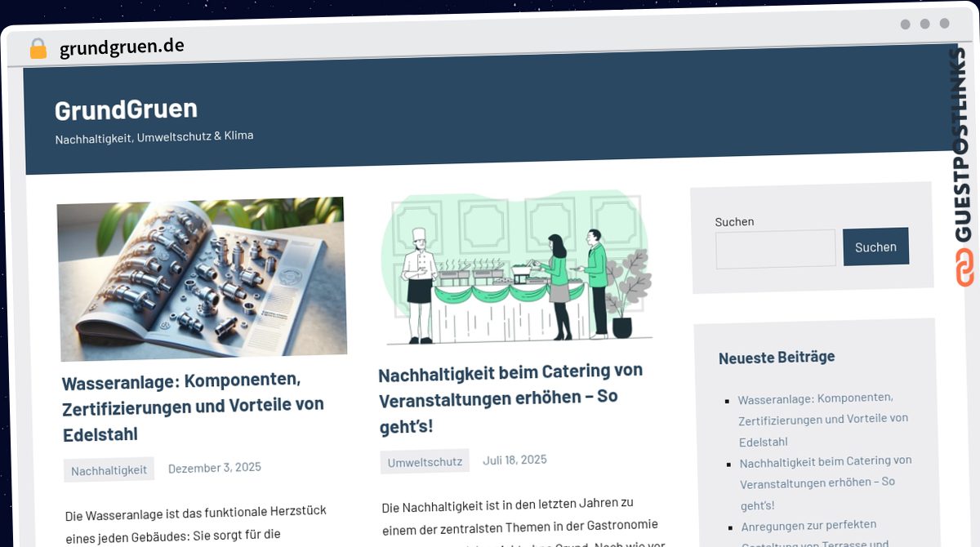Open sidebar link Anregungen zur perfekten Gestaltung
Screen dimensions: 980x547
(x=815, y=532)
